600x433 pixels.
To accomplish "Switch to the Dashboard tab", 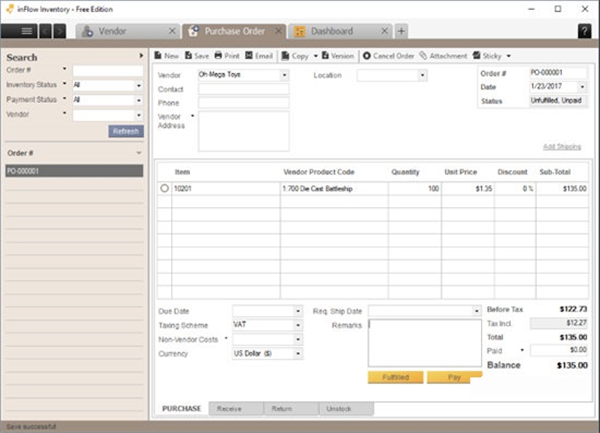I will 343,31.
